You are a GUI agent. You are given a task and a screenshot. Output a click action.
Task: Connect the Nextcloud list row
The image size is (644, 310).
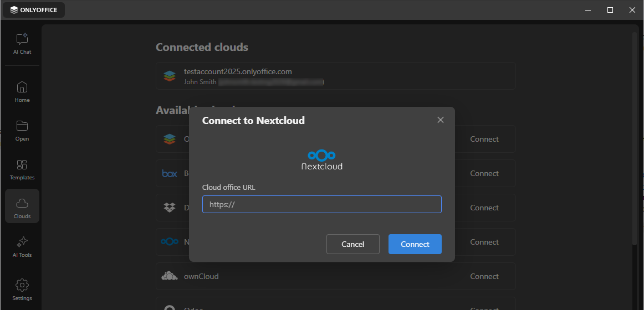(484, 242)
